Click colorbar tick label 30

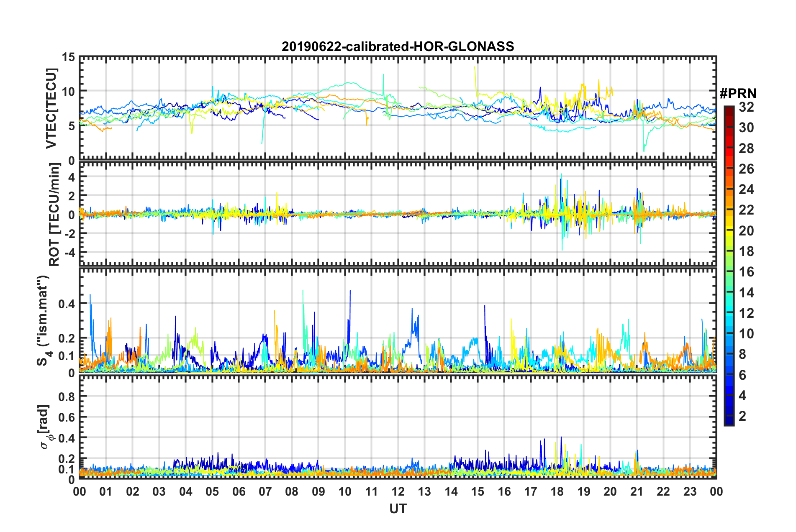click(746, 128)
